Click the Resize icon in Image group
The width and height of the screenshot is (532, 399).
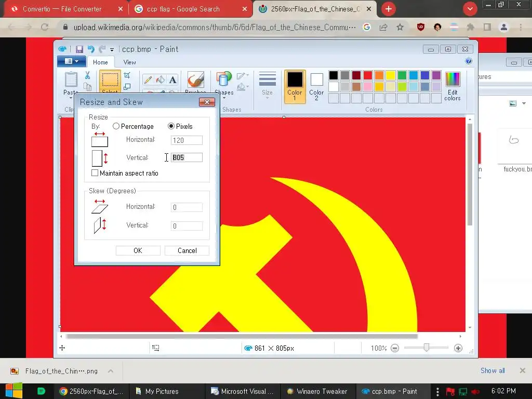pos(127,87)
